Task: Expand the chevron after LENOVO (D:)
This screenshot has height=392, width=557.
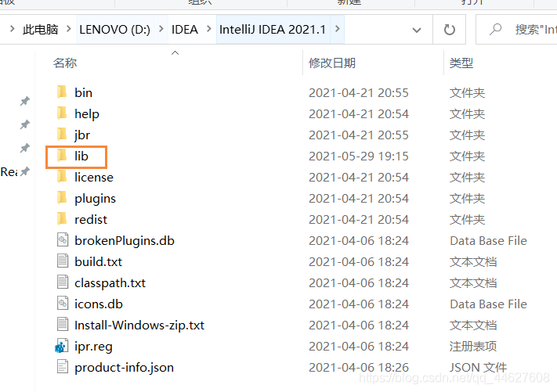Action: (161, 29)
